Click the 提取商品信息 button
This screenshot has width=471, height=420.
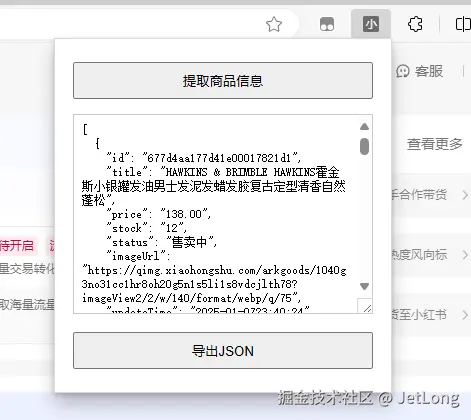tap(223, 80)
